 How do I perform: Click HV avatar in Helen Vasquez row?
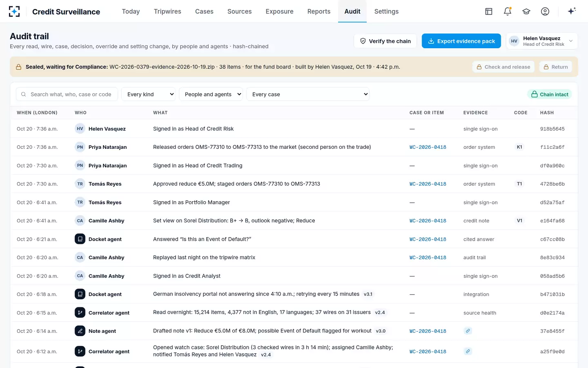coord(80,128)
